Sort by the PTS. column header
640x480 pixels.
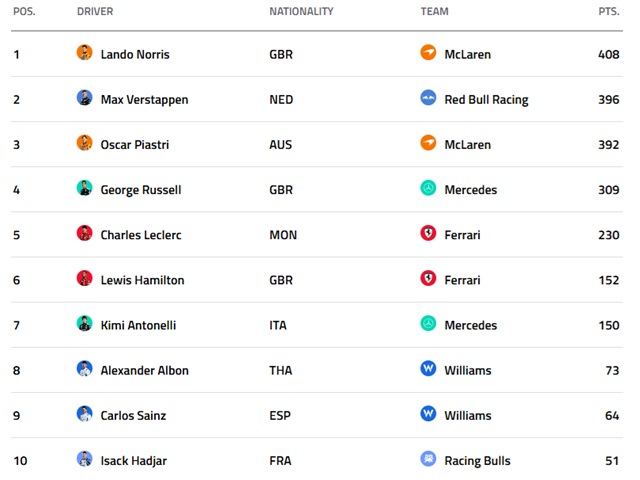click(x=608, y=12)
